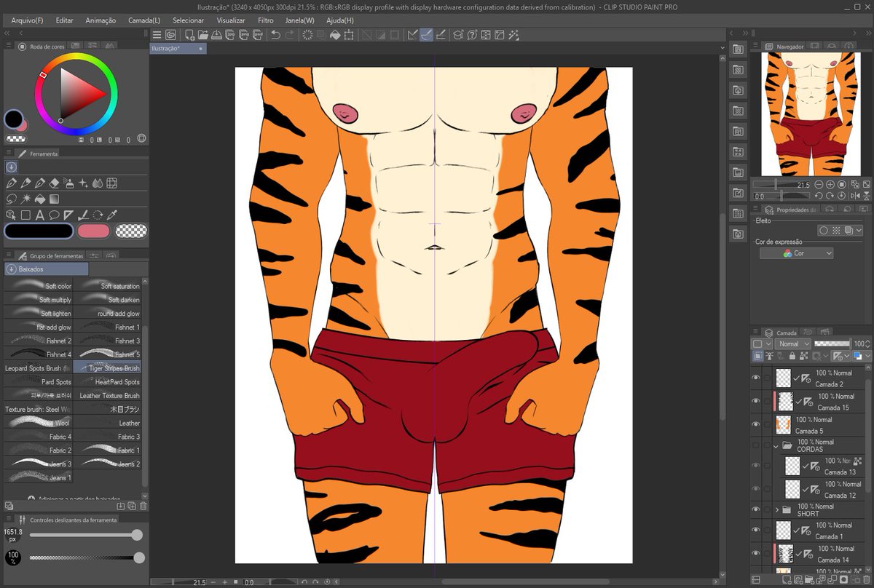This screenshot has height=588, width=874.
Task: Select the Gradient tool
Action: pyautogui.click(x=55, y=199)
